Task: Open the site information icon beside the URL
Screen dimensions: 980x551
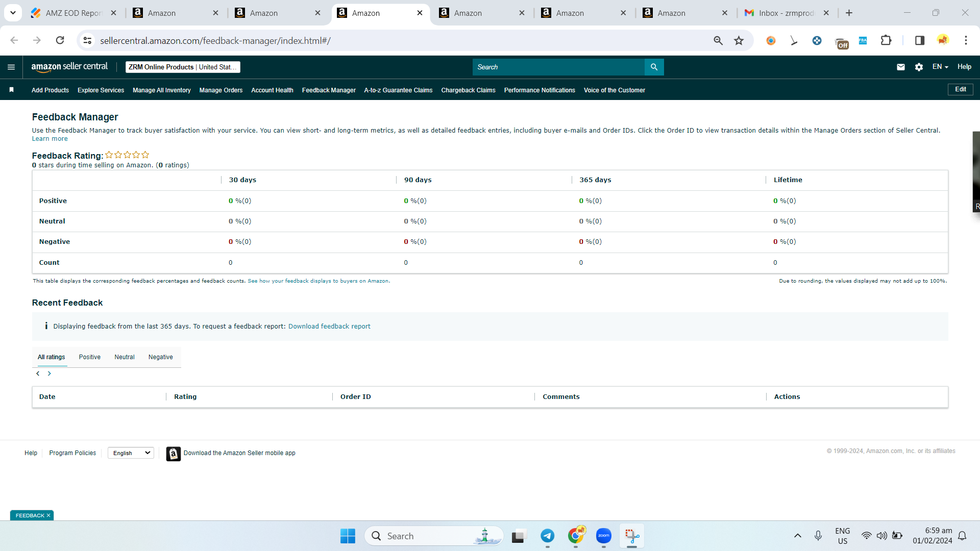Action: point(88,40)
